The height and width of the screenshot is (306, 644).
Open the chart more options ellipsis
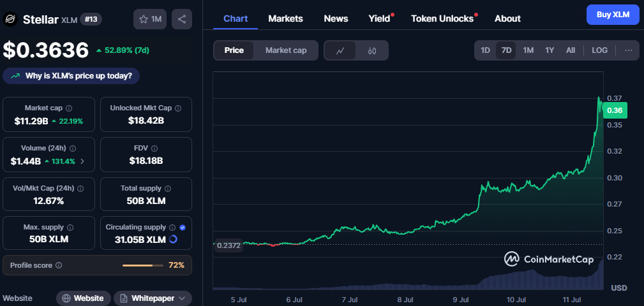629,50
